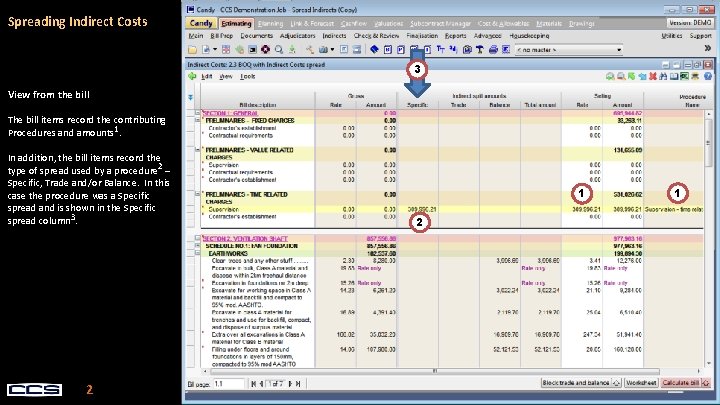720x405 pixels.
Task: Open the folder icon in main toolbar
Action: point(192,50)
